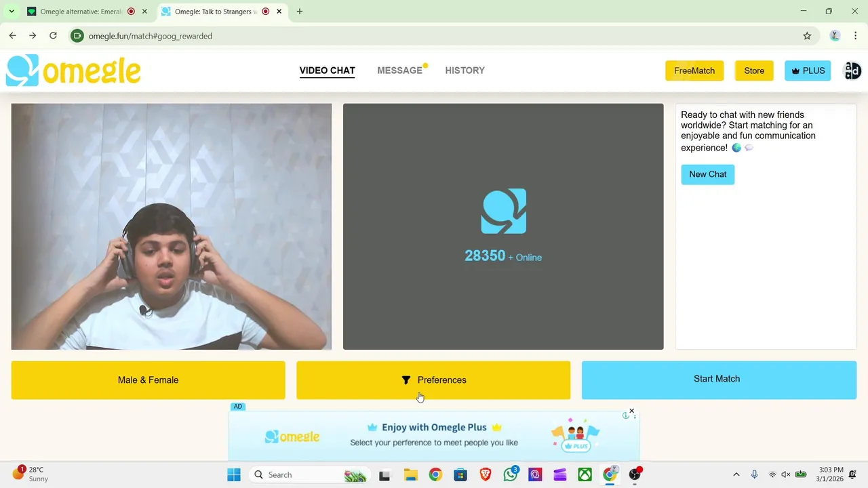
Task: Close the Omegle alternative: Emerald tab
Action: (144, 12)
